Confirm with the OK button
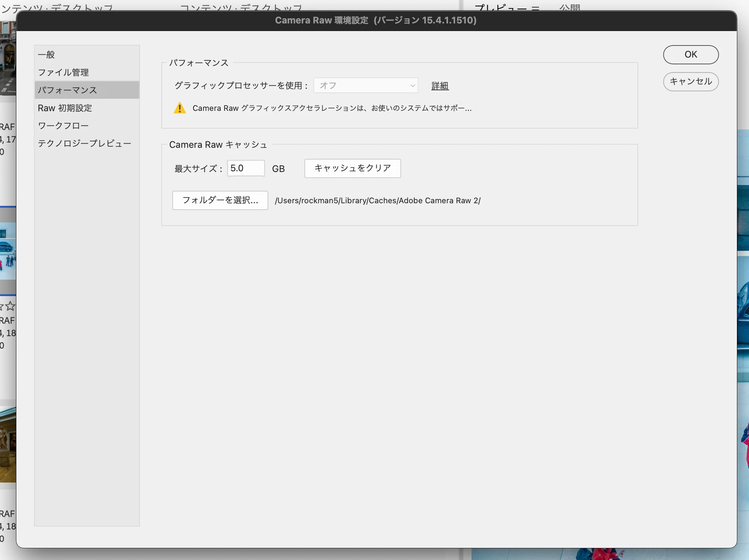Image resolution: width=749 pixels, height=560 pixels. 690,55
